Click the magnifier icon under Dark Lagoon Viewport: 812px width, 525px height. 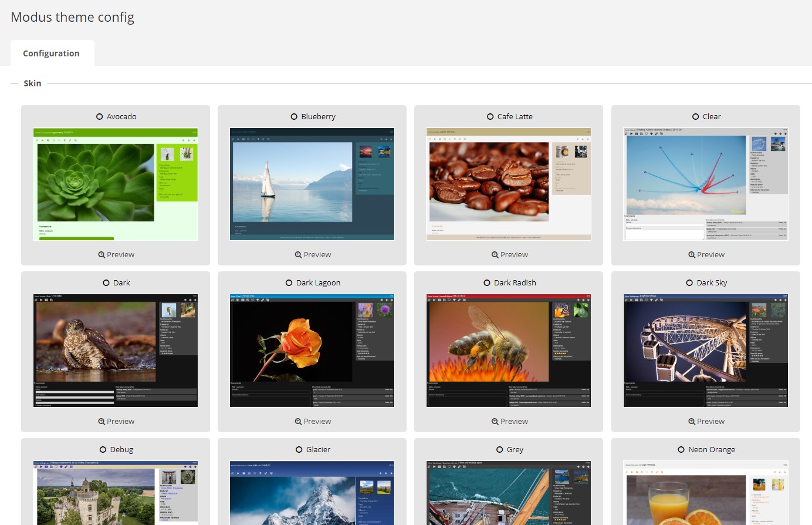coord(298,422)
